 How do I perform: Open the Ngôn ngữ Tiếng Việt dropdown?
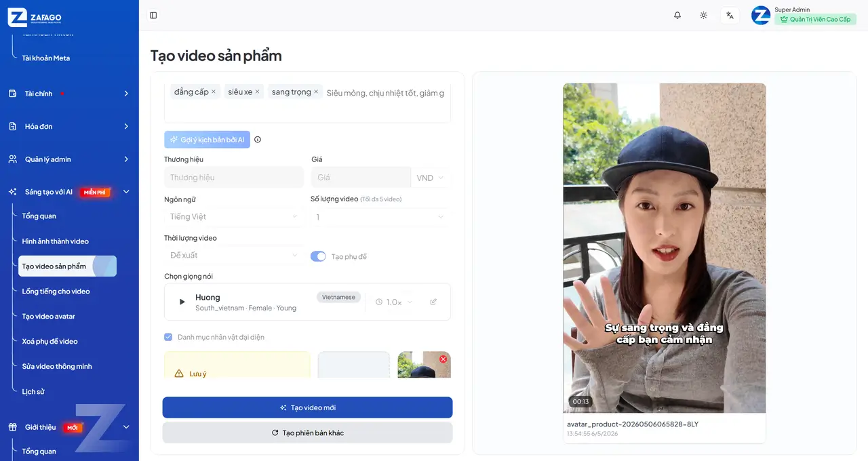click(x=234, y=216)
